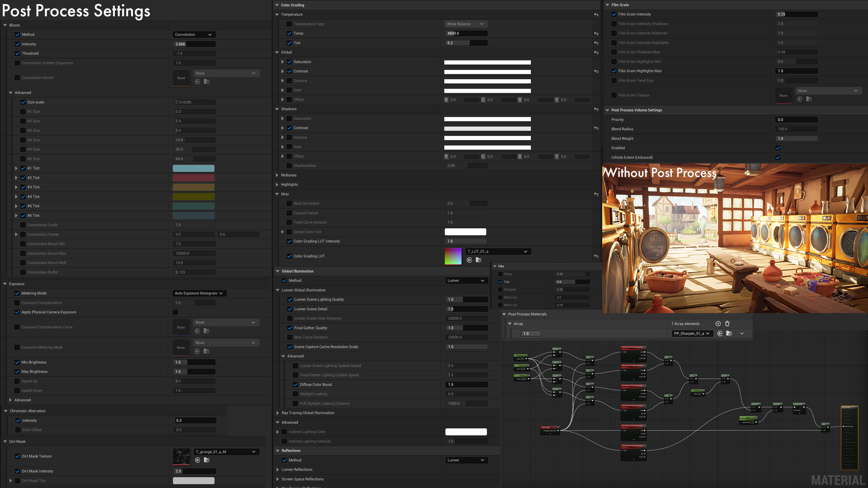This screenshot has width=868, height=488.
Task: Reset Global color grading section to default
Action: (x=596, y=53)
